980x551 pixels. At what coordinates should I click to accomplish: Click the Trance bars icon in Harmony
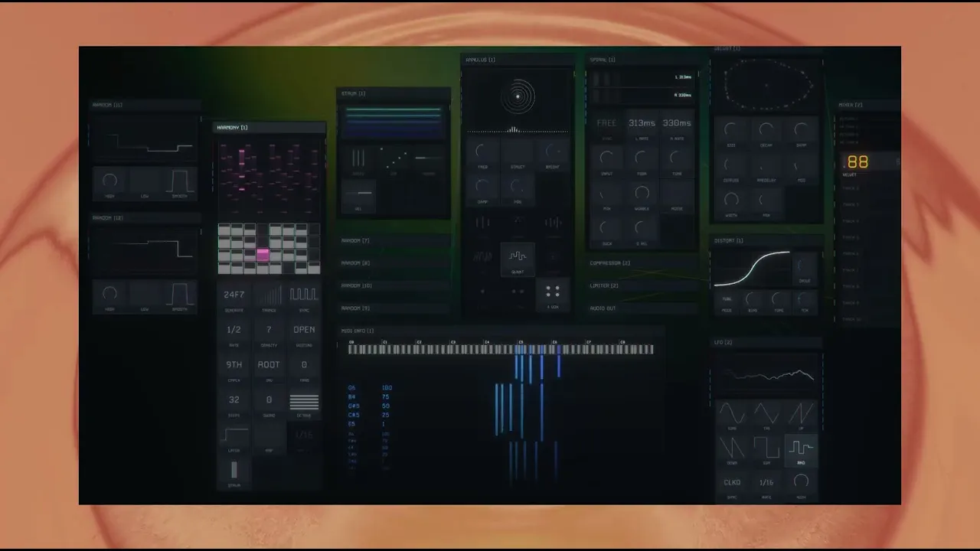tap(269, 295)
